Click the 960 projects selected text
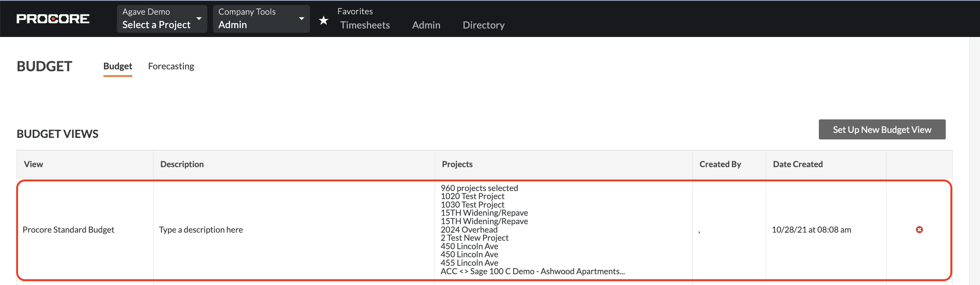980x285 pixels. coord(479,188)
